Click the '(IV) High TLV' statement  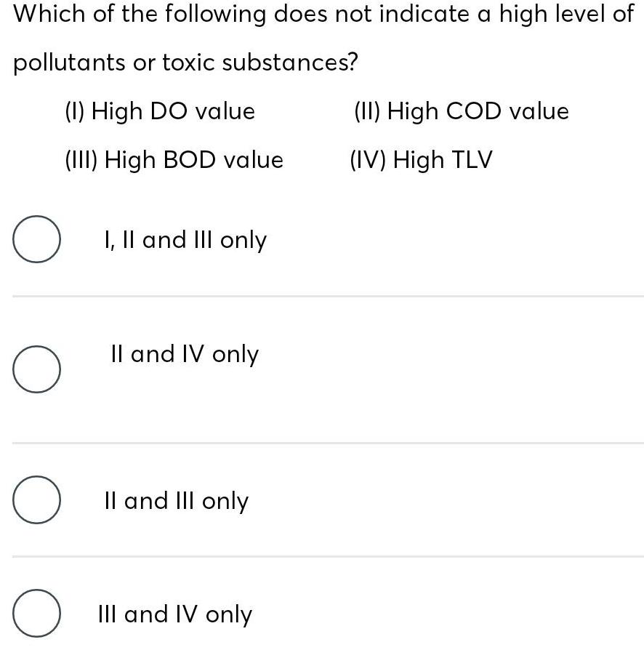pos(421,159)
